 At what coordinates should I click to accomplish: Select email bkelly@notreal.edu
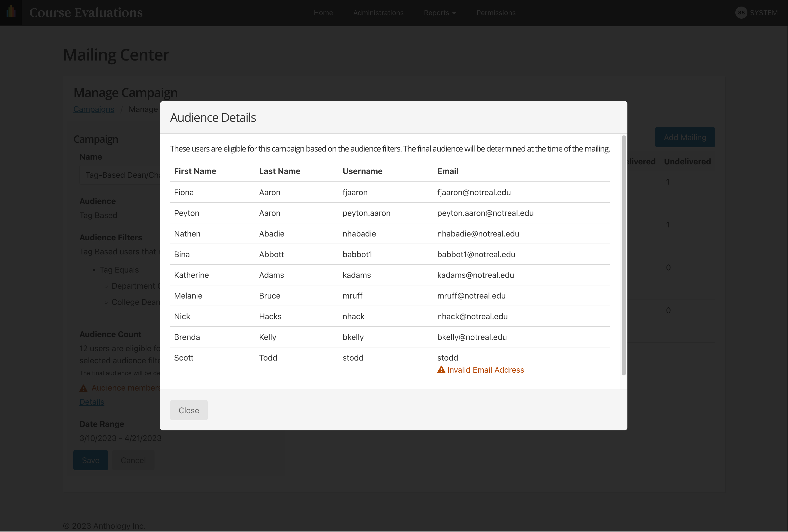click(472, 337)
